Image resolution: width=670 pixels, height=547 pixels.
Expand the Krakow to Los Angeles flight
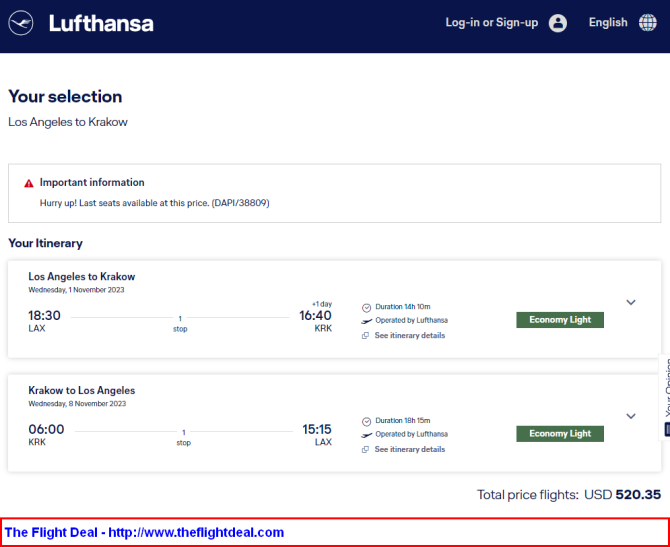(631, 416)
